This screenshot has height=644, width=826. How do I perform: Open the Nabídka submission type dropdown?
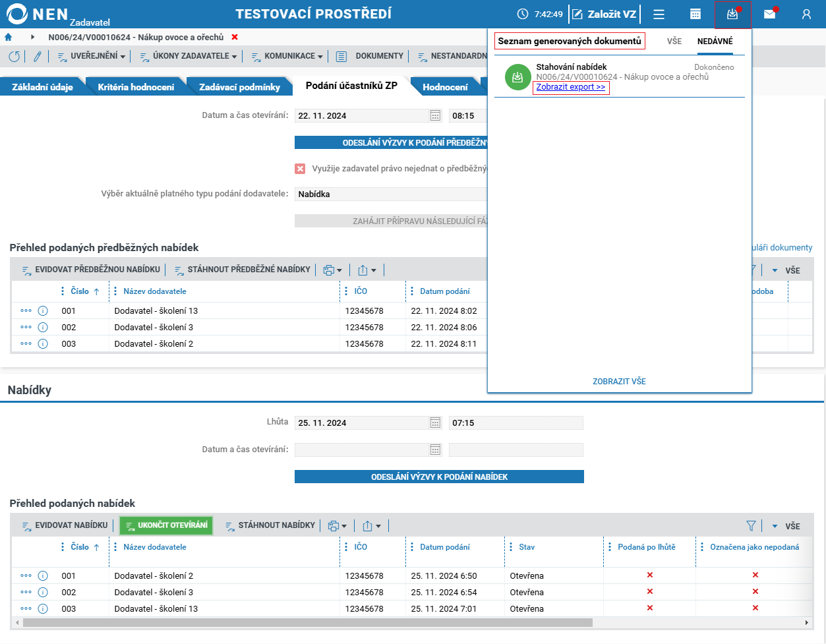(392, 194)
